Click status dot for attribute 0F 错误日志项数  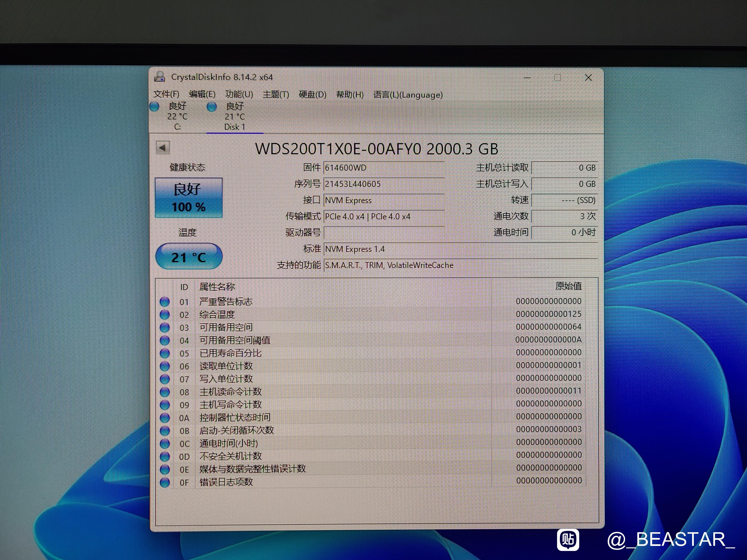click(x=165, y=482)
